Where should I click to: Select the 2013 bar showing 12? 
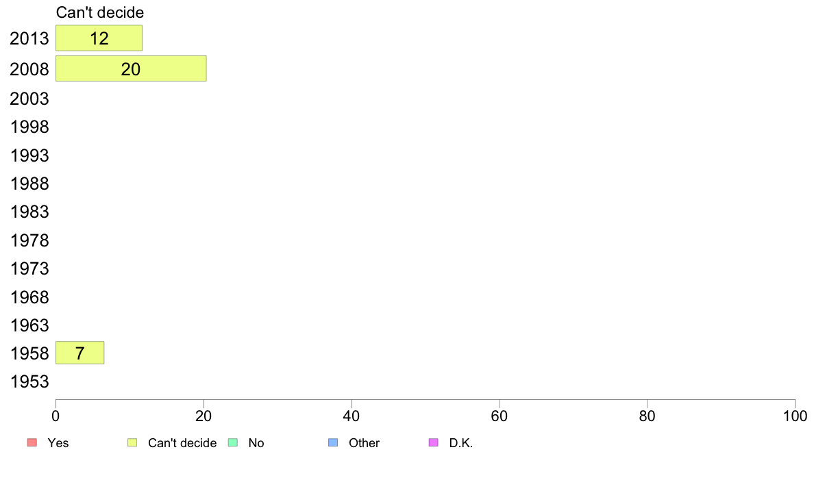pos(99,38)
